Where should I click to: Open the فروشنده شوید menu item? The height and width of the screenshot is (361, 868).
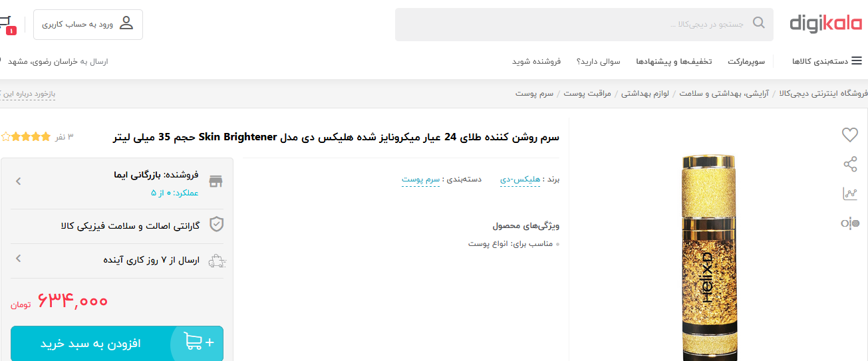536,61
